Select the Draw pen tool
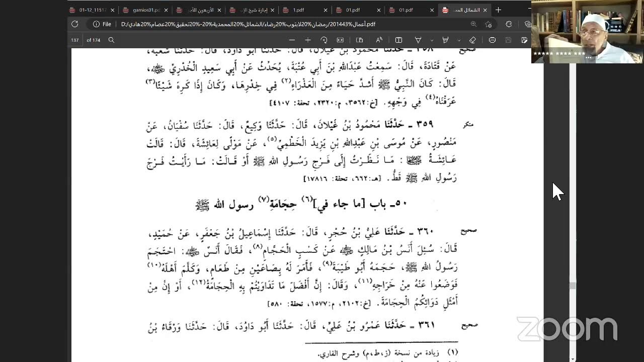Image resolution: width=644 pixels, height=362 pixels. click(418, 40)
